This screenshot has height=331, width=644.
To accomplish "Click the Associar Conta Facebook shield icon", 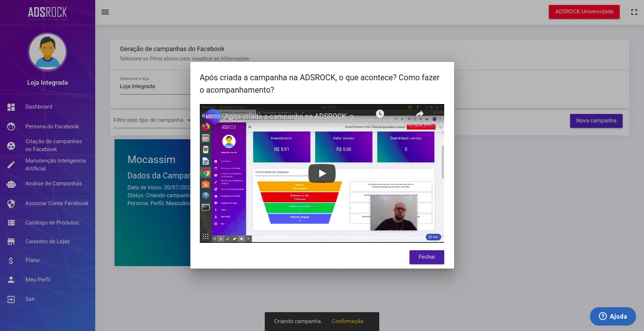I will pos(11,204).
